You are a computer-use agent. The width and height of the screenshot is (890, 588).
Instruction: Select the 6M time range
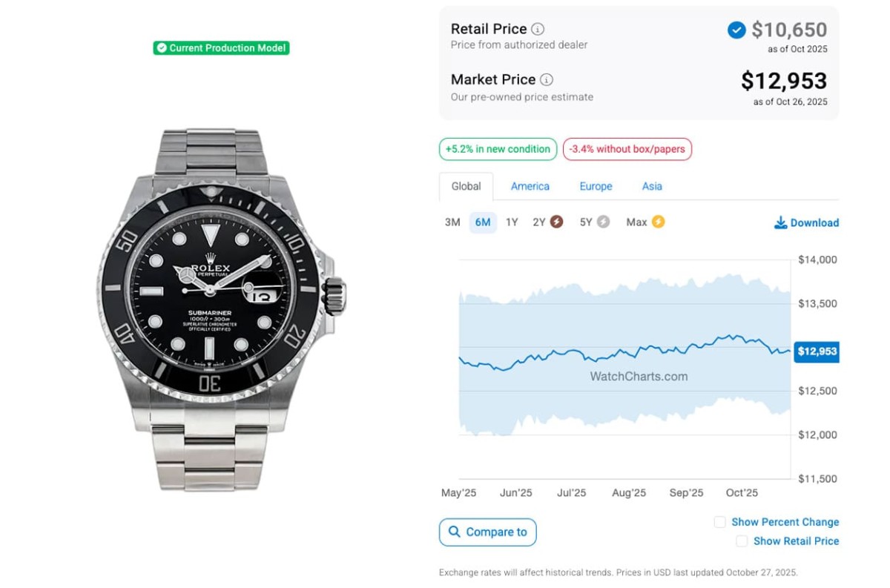coord(483,222)
